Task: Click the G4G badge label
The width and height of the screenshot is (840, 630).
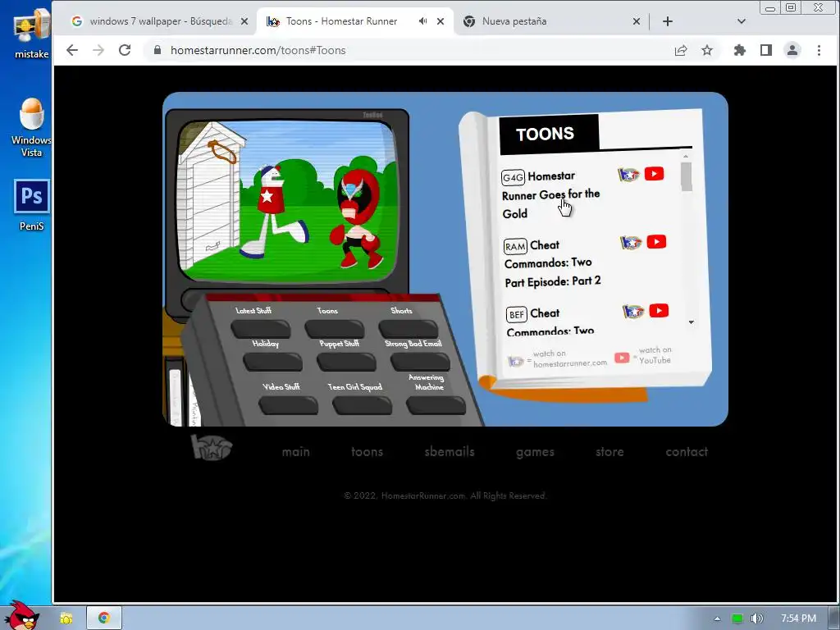Action: click(513, 177)
